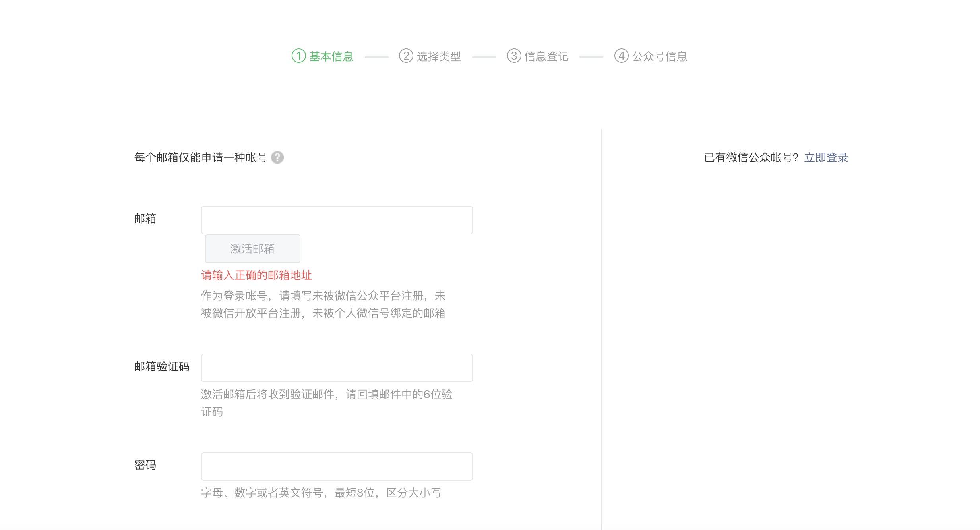Image resolution: width=980 pixels, height=530 pixels.
Task: Click the step 2 circled number icon
Action: 406,56
